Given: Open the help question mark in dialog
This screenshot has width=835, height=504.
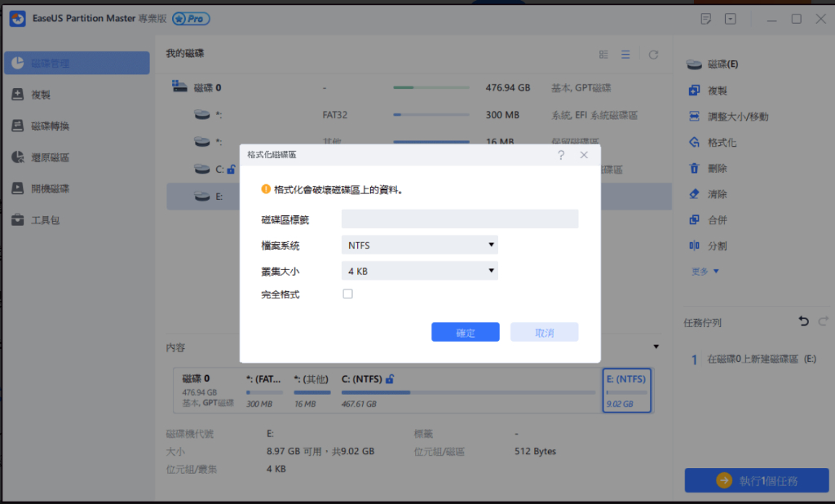Looking at the screenshot, I should [561, 155].
